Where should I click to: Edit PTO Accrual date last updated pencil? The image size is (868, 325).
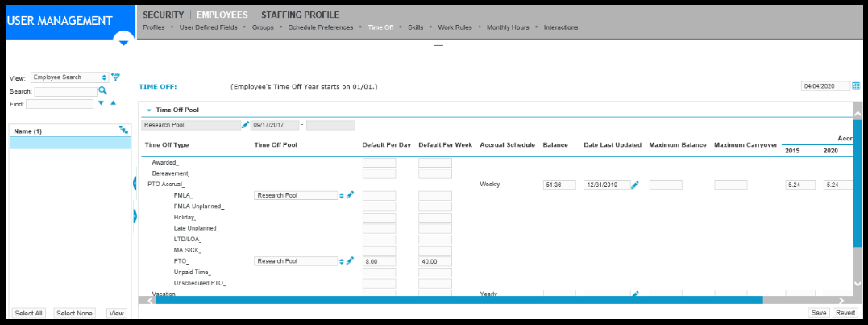(635, 185)
